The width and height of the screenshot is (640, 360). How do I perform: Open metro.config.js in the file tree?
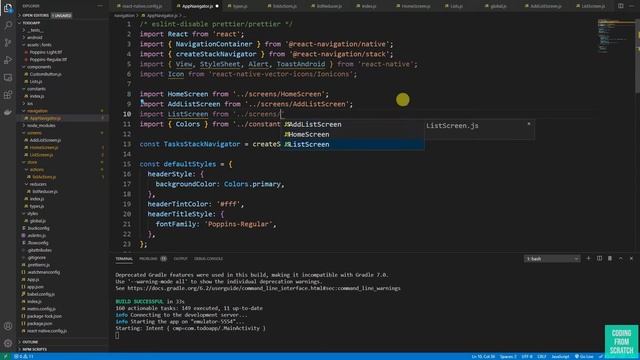pyautogui.click(x=41, y=309)
